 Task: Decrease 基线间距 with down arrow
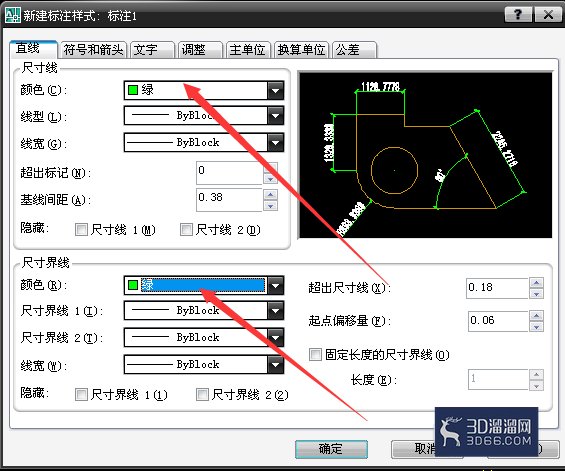click(271, 206)
